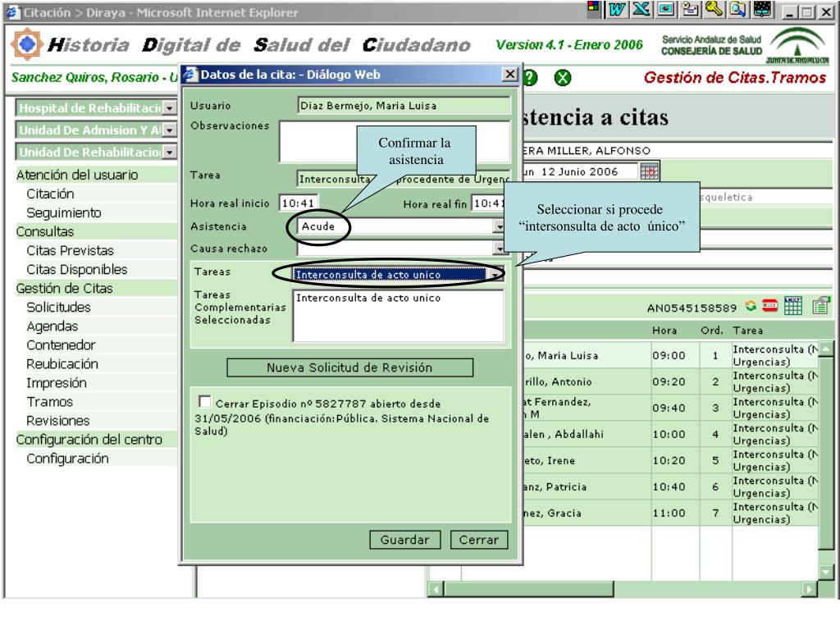This screenshot has width=840, height=630.
Task: Tick the Cerrar Episodio checkbox
Action: [x=205, y=403]
